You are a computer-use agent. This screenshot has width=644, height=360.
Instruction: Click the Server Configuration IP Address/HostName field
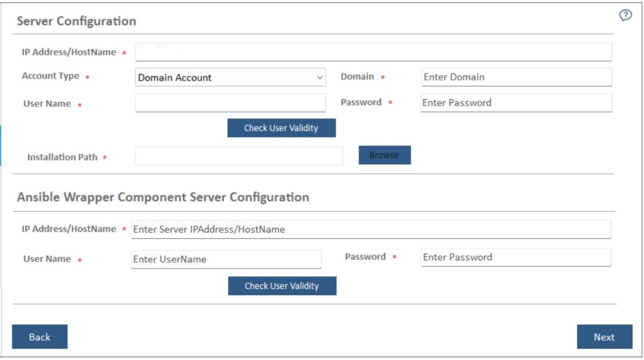tap(373, 52)
